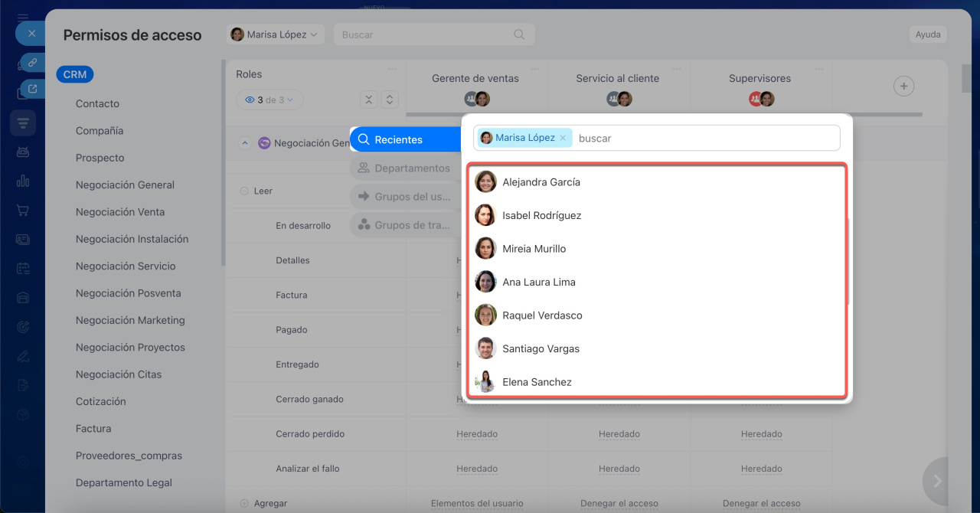Click the magnifier icon in Buscar field
The width and height of the screenshot is (980, 513).
pos(519,34)
